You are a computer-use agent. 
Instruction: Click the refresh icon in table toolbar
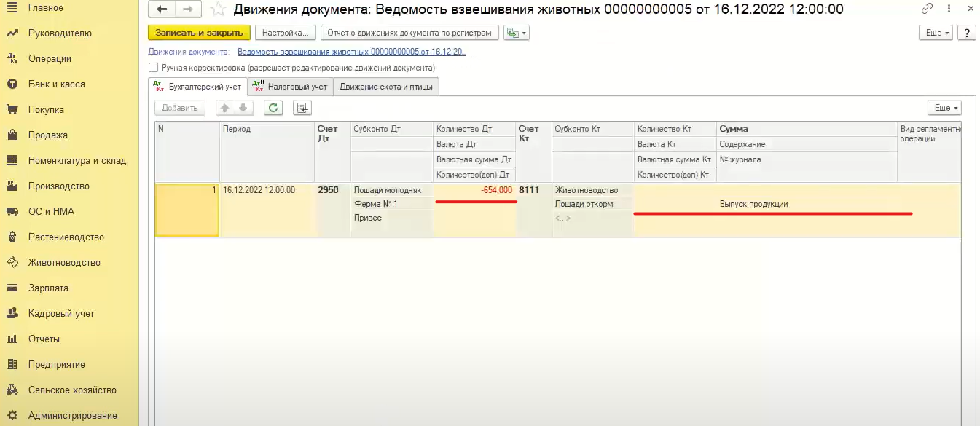(x=273, y=108)
